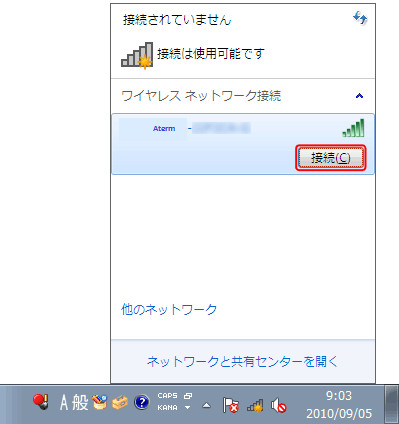Click the Aterm network signal strength bars

click(353, 128)
